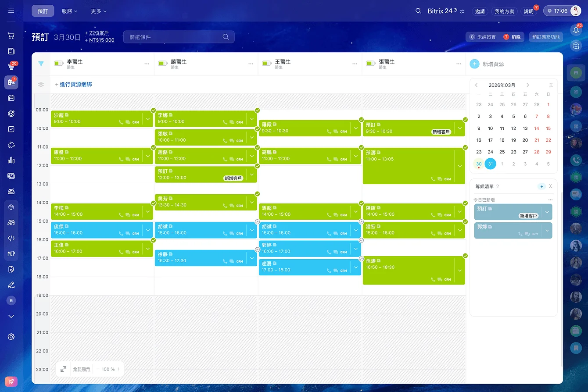The height and width of the screenshot is (392, 588).
Task: Open the chat search icon below the bell
Action: (x=576, y=46)
